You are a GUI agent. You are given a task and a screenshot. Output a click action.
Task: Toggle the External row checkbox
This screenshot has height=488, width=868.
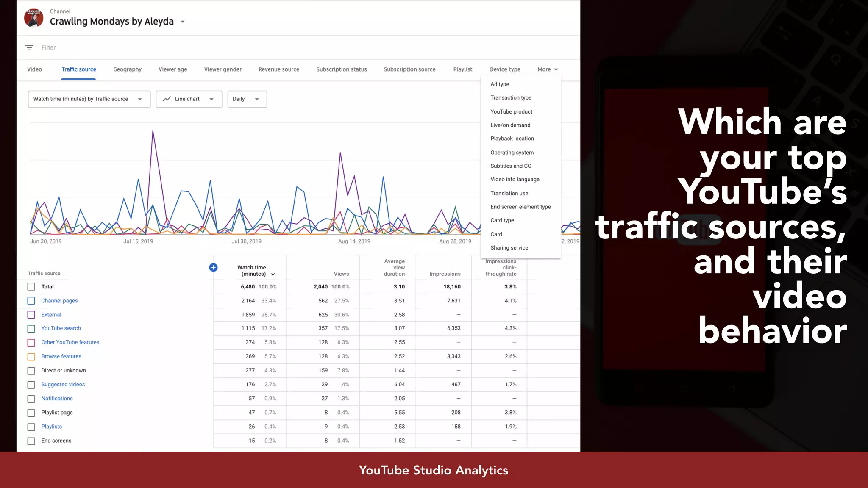click(x=31, y=315)
